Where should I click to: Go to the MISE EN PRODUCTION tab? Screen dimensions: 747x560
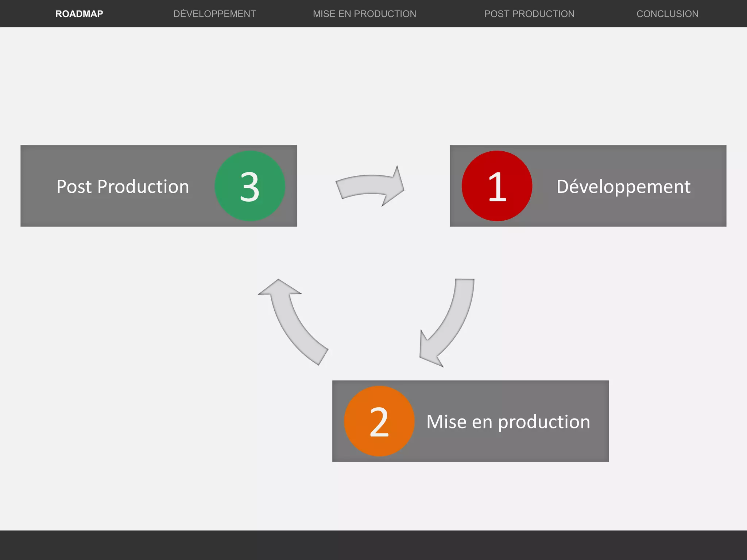coord(364,14)
